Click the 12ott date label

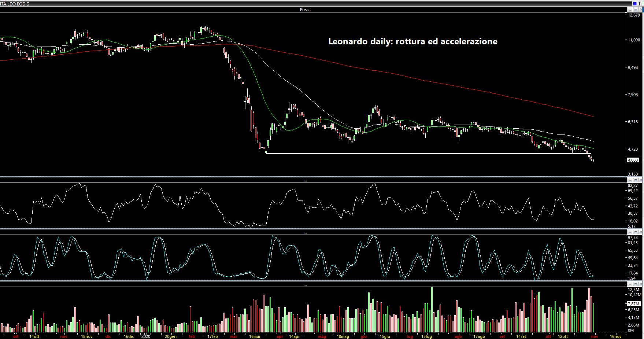563,336
